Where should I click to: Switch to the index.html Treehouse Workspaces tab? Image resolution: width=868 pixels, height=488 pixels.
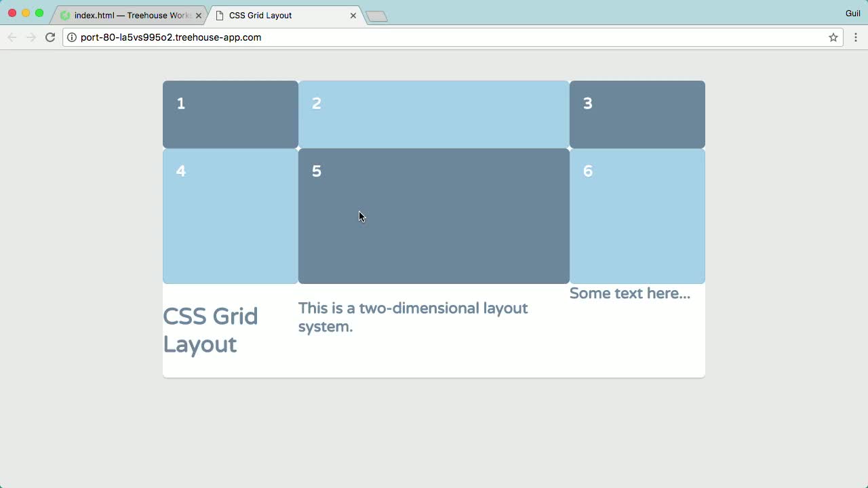point(129,14)
